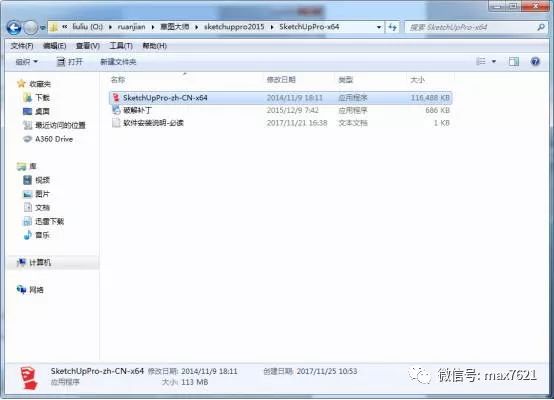Click the SketchUpPro-zh-CN-x64 red application icon

point(116,98)
